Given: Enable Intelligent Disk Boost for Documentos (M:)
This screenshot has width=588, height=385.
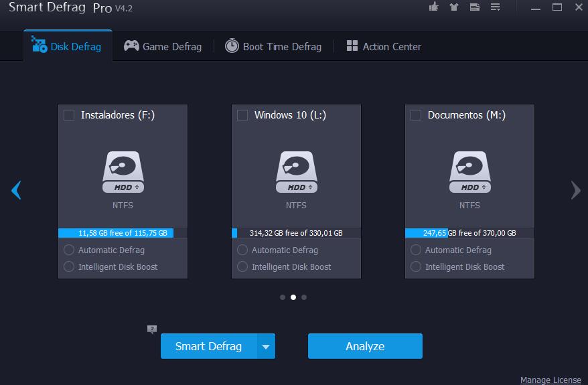Looking at the screenshot, I should (x=416, y=266).
